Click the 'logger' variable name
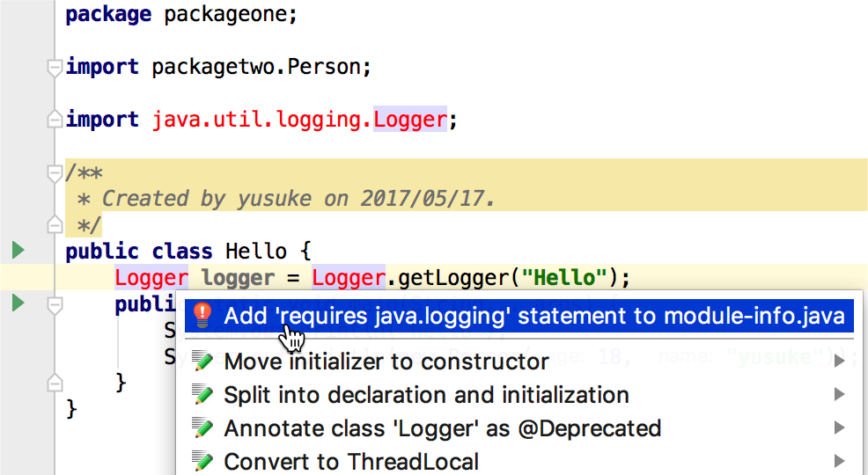Screen dimensions: 868x475 (238, 278)
